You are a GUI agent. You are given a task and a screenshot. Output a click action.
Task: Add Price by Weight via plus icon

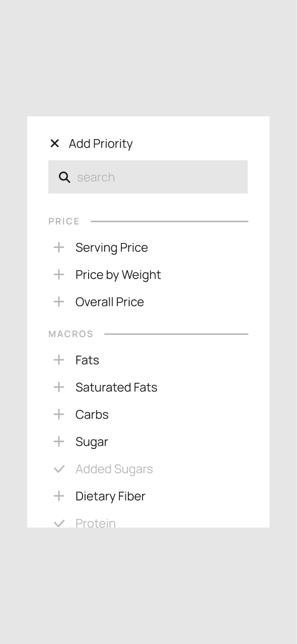(59, 275)
